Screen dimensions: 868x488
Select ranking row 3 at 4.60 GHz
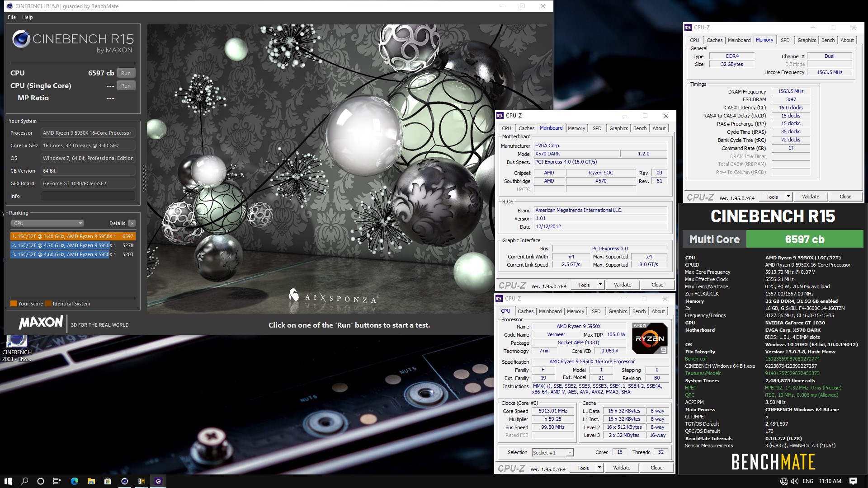[73, 254]
